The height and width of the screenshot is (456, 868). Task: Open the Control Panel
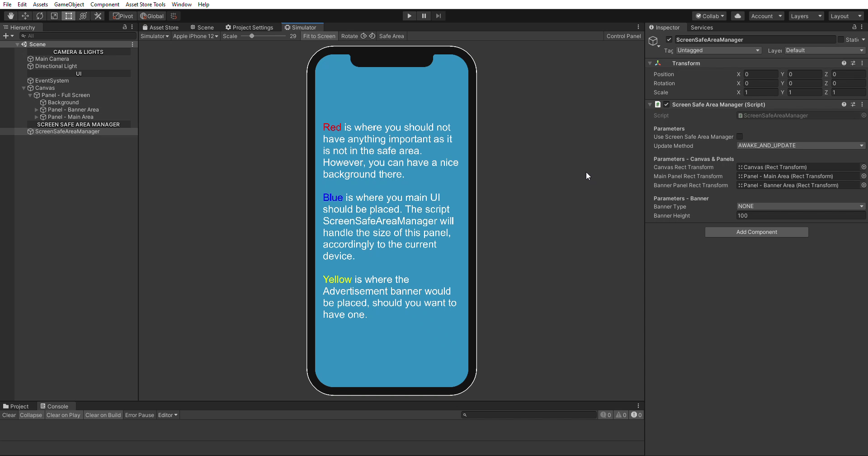point(623,36)
